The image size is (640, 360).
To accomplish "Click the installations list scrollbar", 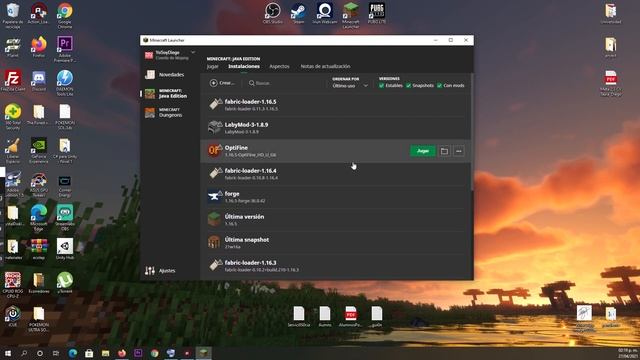I will (x=472, y=131).
